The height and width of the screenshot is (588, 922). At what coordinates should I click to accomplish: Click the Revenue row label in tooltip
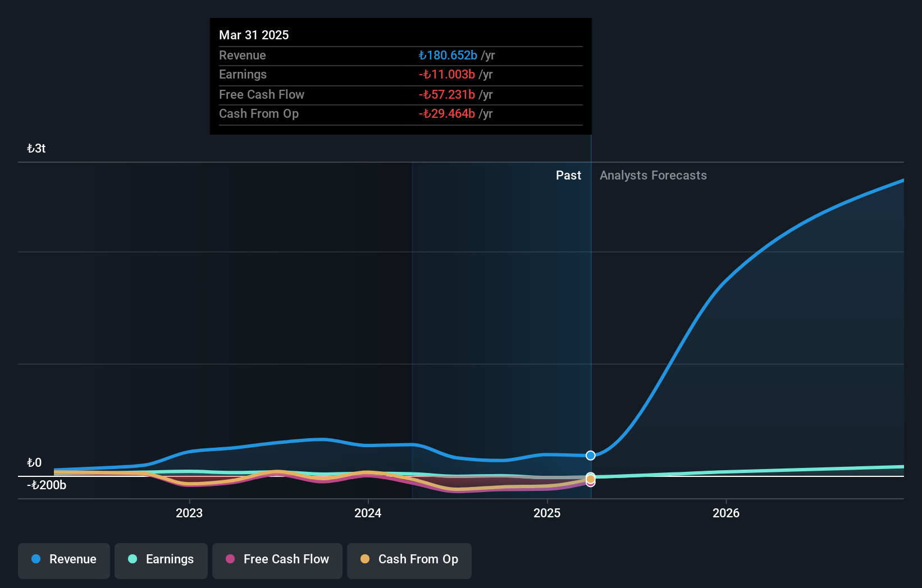243,56
